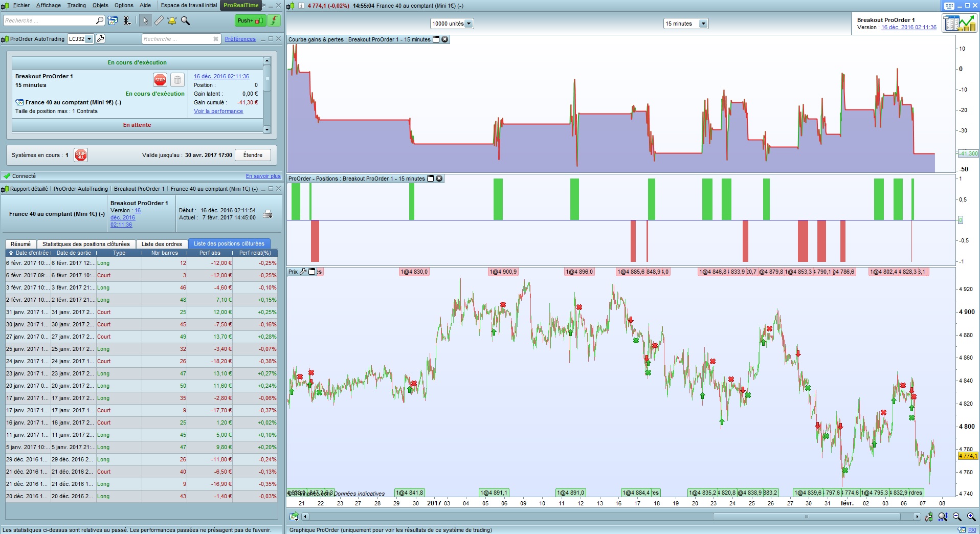980x534 pixels.
Task: Switch to the Liste des ordres tab
Action: [x=162, y=244]
